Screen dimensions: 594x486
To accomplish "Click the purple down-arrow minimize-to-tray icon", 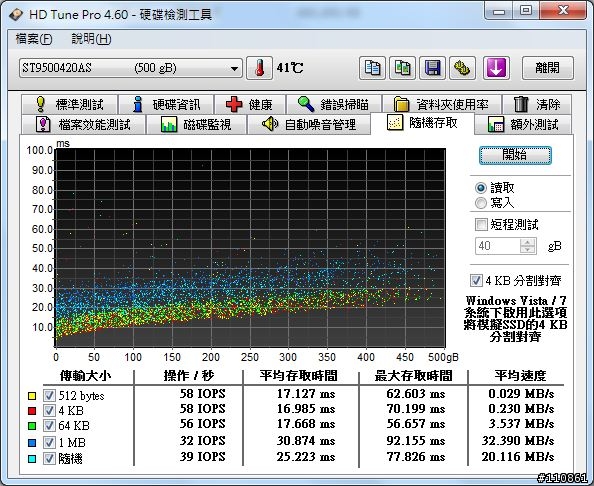I will 496,68.
